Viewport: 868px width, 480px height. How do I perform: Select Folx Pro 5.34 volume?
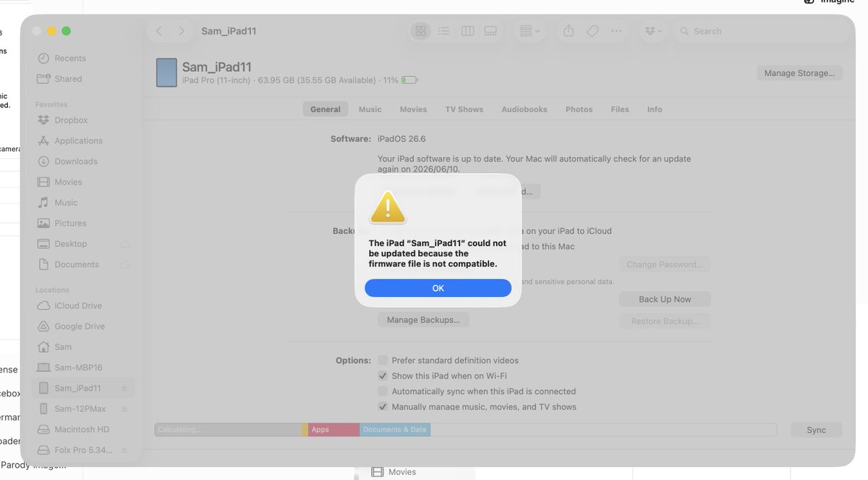click(x=83, y=450)
